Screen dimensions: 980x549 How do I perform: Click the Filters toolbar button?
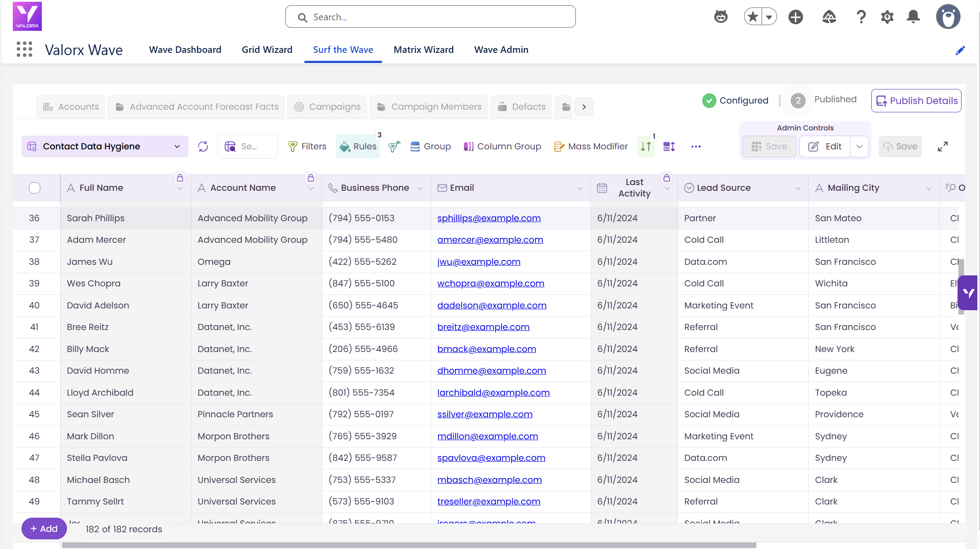tap(307, 146)
